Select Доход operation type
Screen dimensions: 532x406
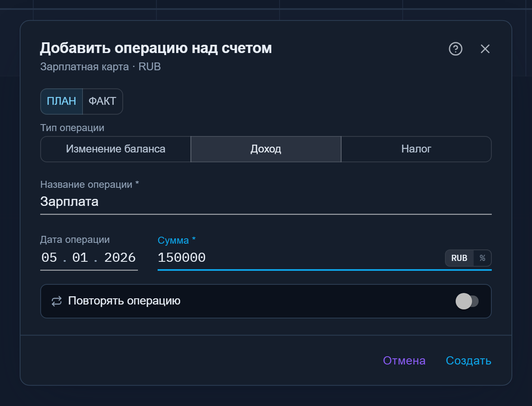pyautogui.click(x=266, y=149)
